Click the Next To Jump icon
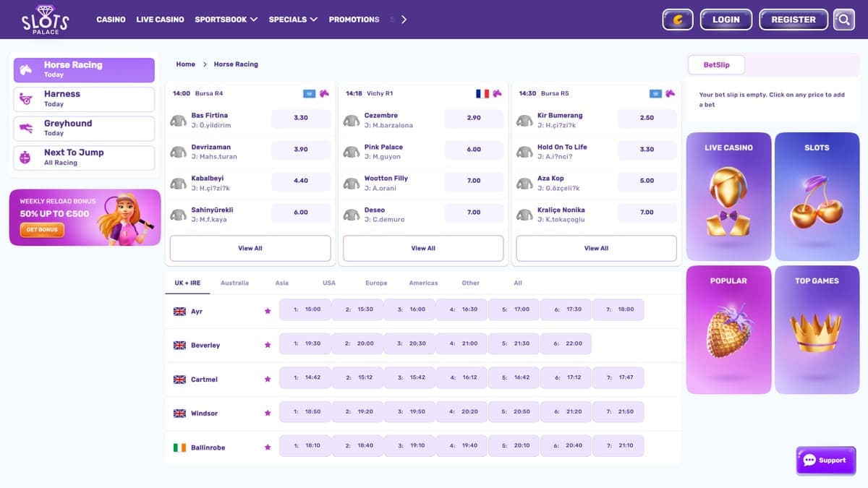This screenshot has width=868, height=488. 25,158
